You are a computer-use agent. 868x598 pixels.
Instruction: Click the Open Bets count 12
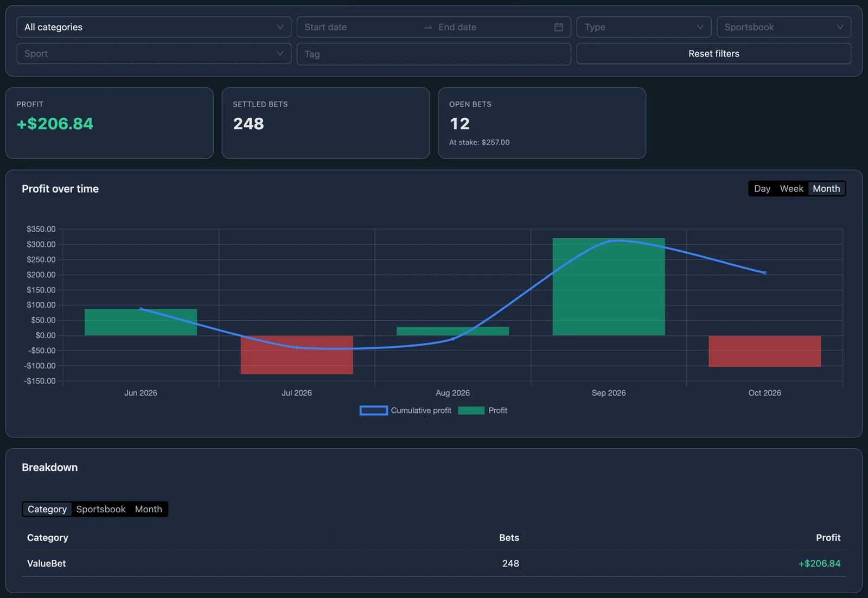click(x=459, y=124)
